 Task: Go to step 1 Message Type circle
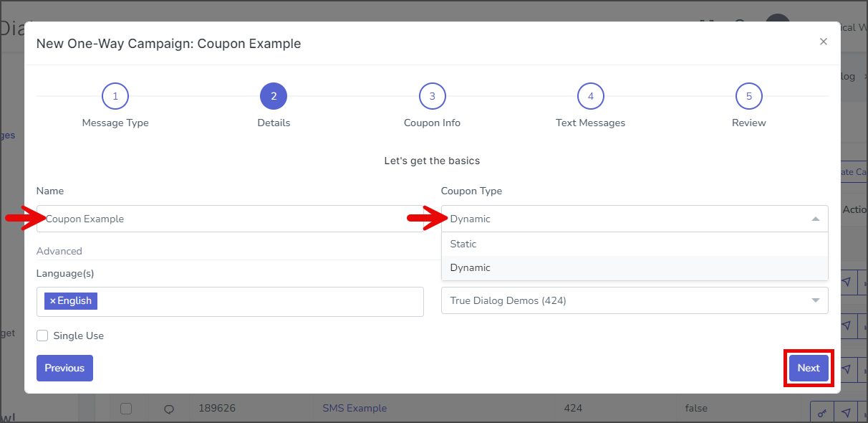tap(115, 96)
